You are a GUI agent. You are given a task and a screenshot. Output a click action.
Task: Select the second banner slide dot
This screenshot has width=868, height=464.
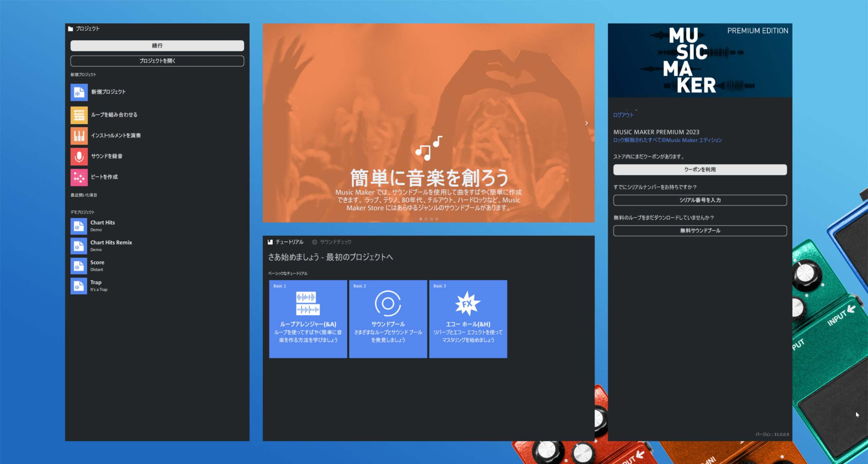click(x=426, y=219)
